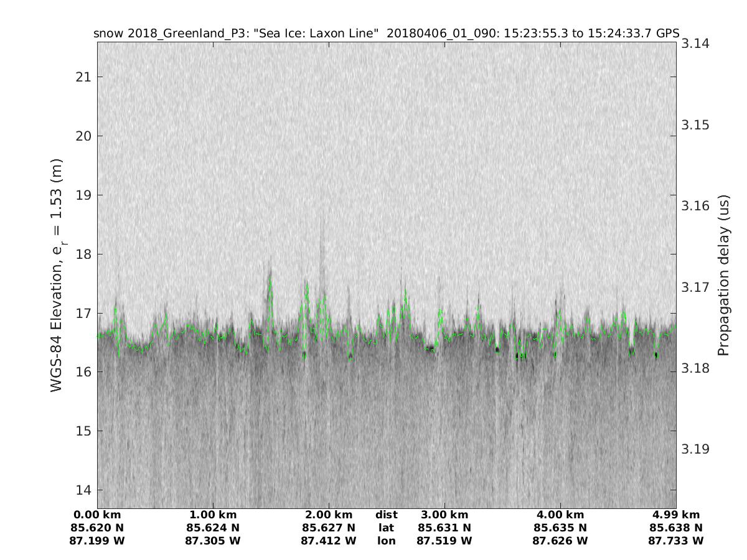Click the 87.733 W longitude label

(676, 541)
